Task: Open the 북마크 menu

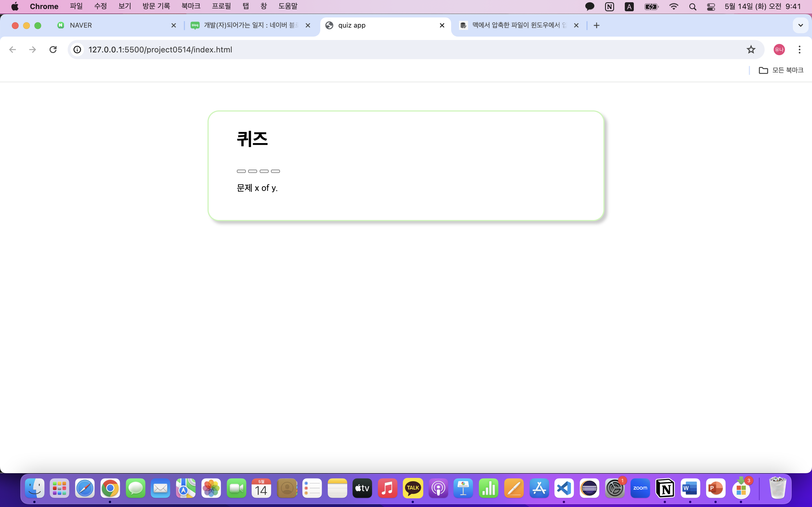Action: (x=191, y=6)
